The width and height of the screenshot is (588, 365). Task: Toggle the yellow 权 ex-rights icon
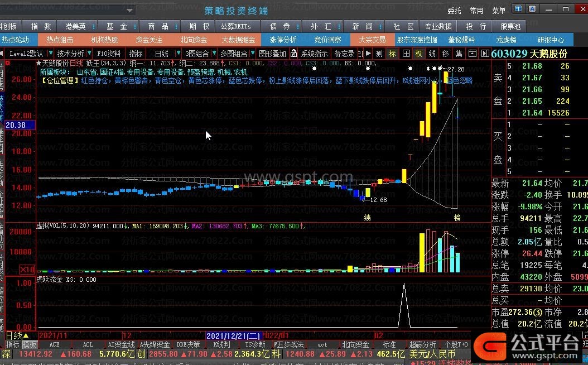point(418,54)
